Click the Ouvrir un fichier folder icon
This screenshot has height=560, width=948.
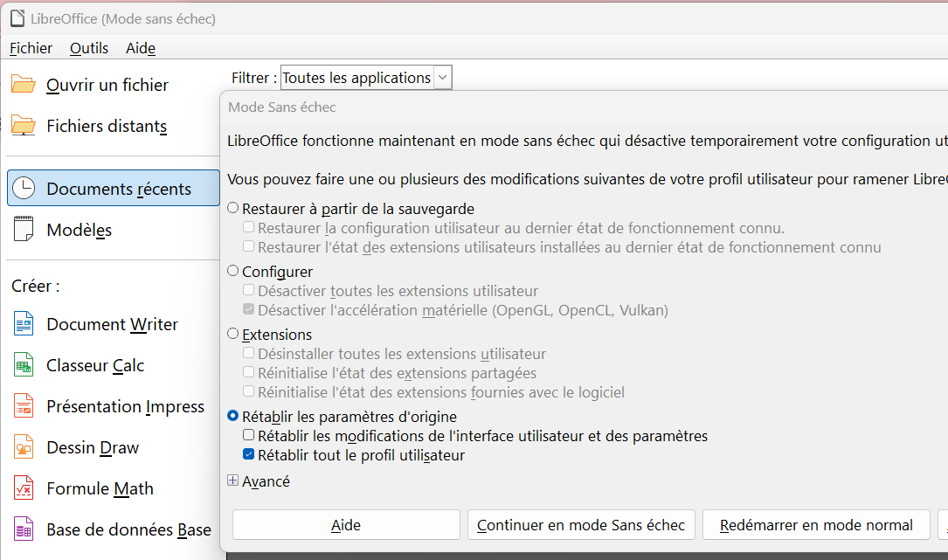point(24,85)
